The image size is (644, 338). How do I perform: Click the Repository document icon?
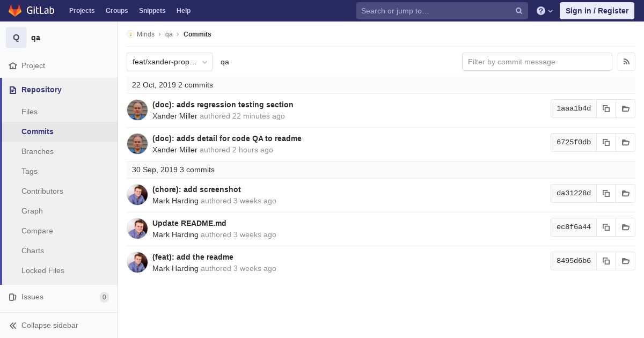13,90
